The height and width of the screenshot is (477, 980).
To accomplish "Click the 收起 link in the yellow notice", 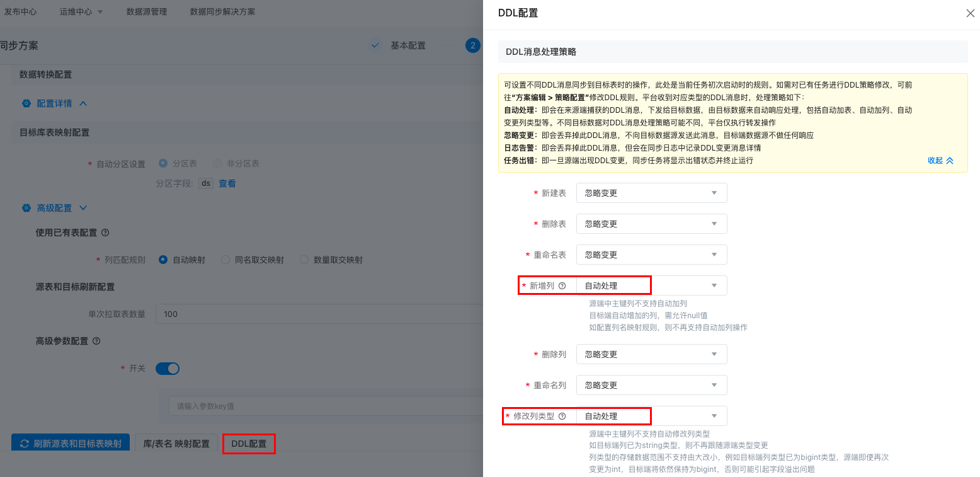I will 940,161.
